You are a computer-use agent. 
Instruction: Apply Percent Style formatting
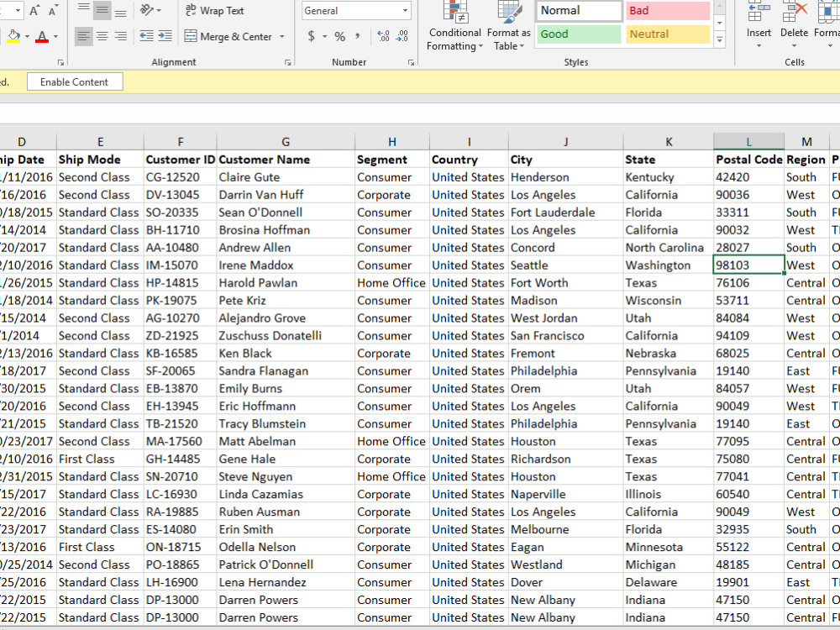tap(339, 36)
